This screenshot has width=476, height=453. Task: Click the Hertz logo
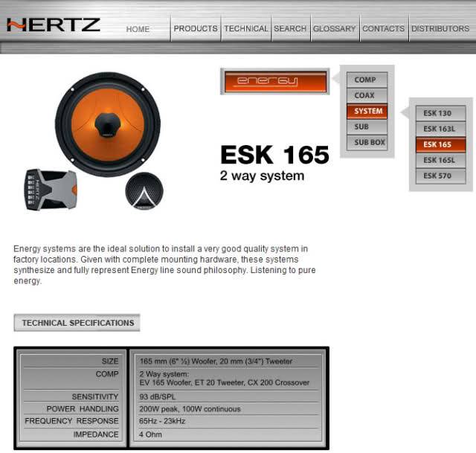click(54, 25)
